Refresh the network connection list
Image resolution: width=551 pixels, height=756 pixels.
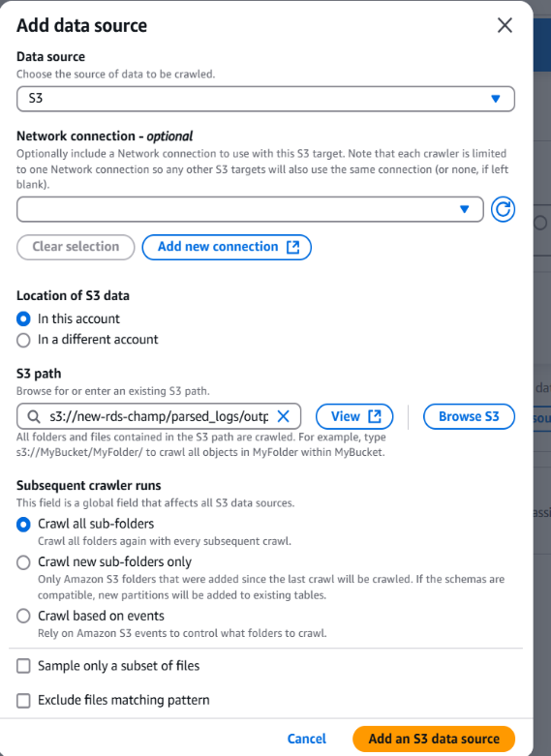pos(503,209)
